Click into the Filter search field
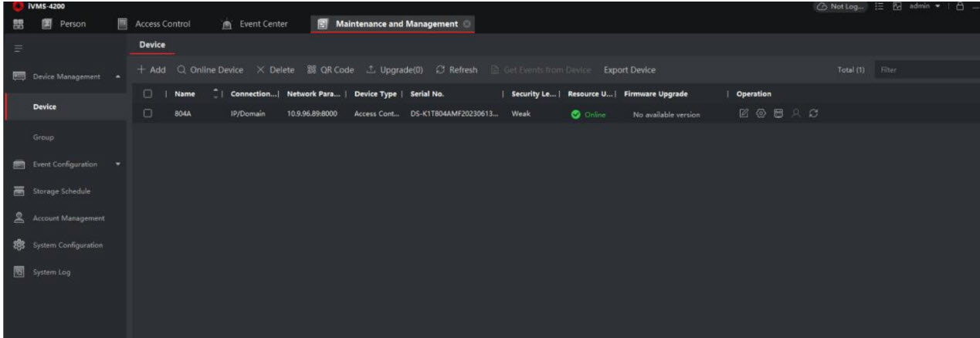The width and height of the screenshot is (980, 338). tap(927, 70)
